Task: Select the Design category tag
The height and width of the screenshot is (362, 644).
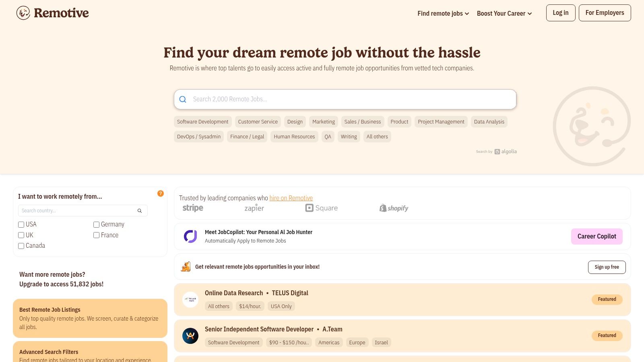Action: click(295, 122)
